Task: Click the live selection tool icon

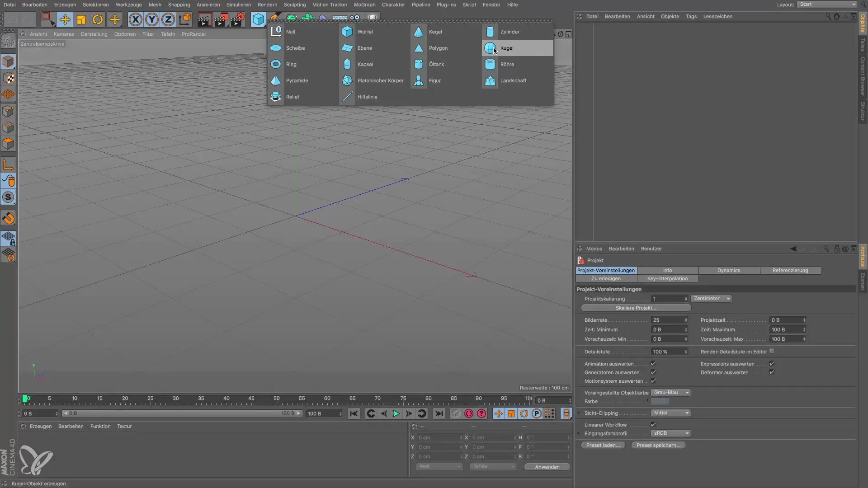Action: coord(47,19)
